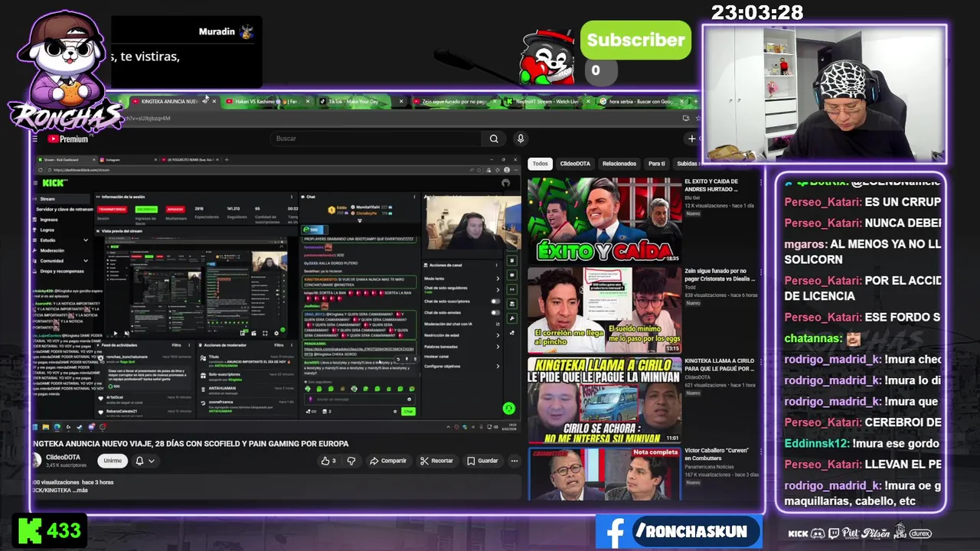Click green Chat send button in Kick dashboard
The image size is (980, 551).
(x=408, y=412)
